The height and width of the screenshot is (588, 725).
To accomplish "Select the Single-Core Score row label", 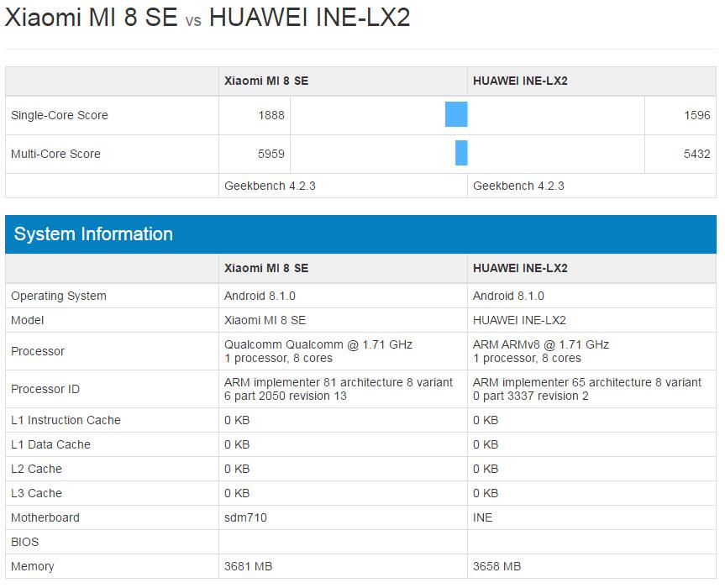I will (59, 115).
